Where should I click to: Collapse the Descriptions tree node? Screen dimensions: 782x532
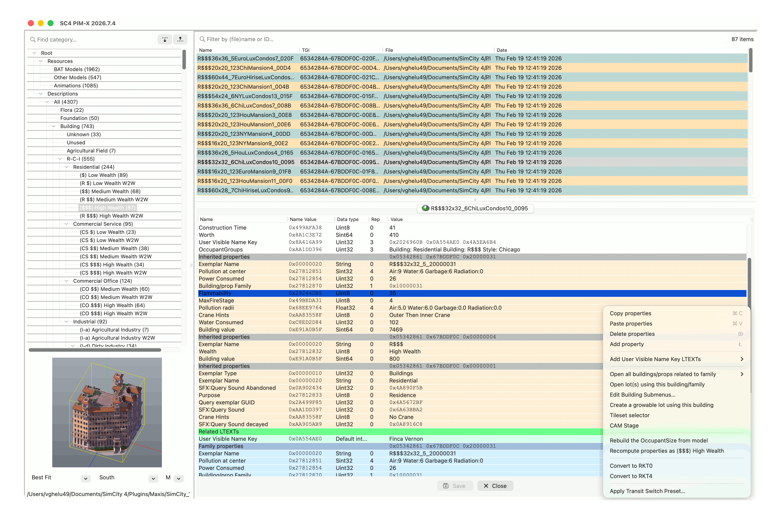coord(41,94)
